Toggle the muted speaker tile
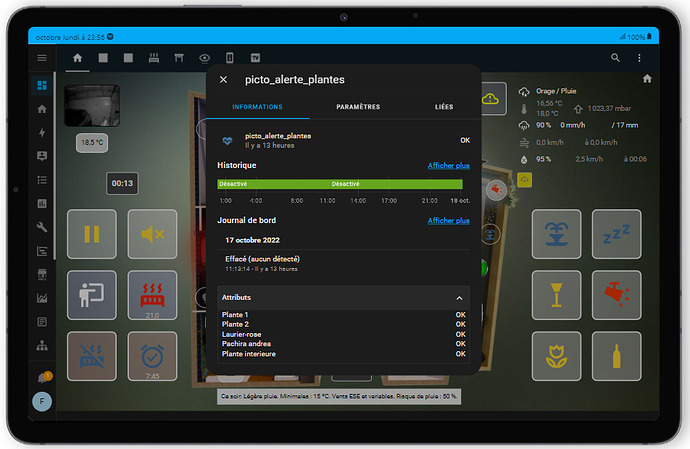 152,234
